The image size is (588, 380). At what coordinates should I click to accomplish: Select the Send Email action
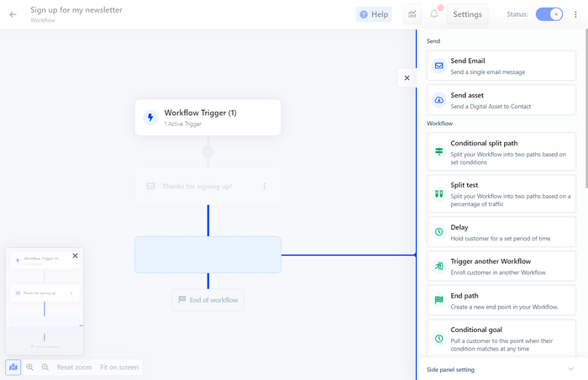[501, 66]
